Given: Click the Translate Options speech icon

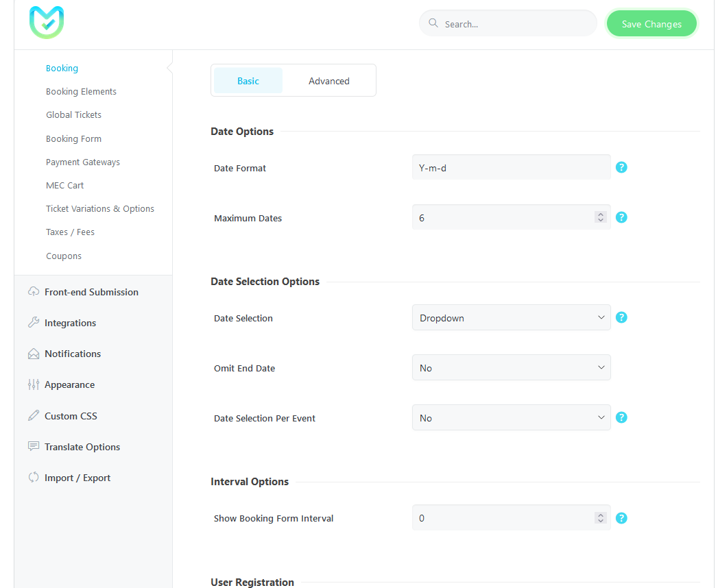Looking at the screenshot, I should [x=34, y=447].
